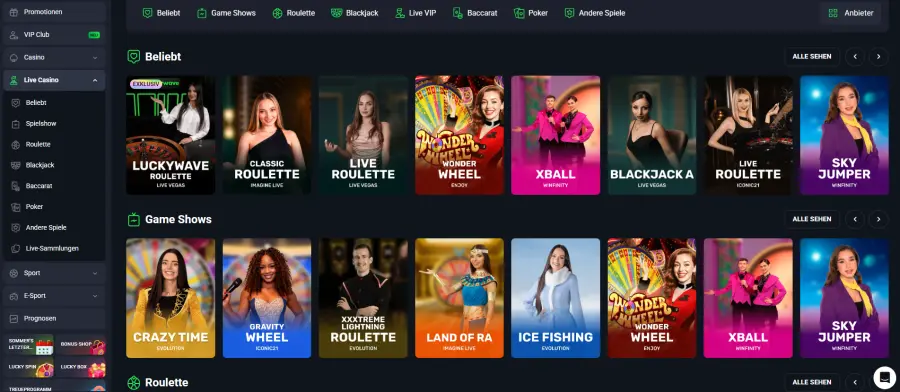The image size is (900, 392).
Task: Click the Spielshow sidebar text
Action: click(x=41, y=123)
